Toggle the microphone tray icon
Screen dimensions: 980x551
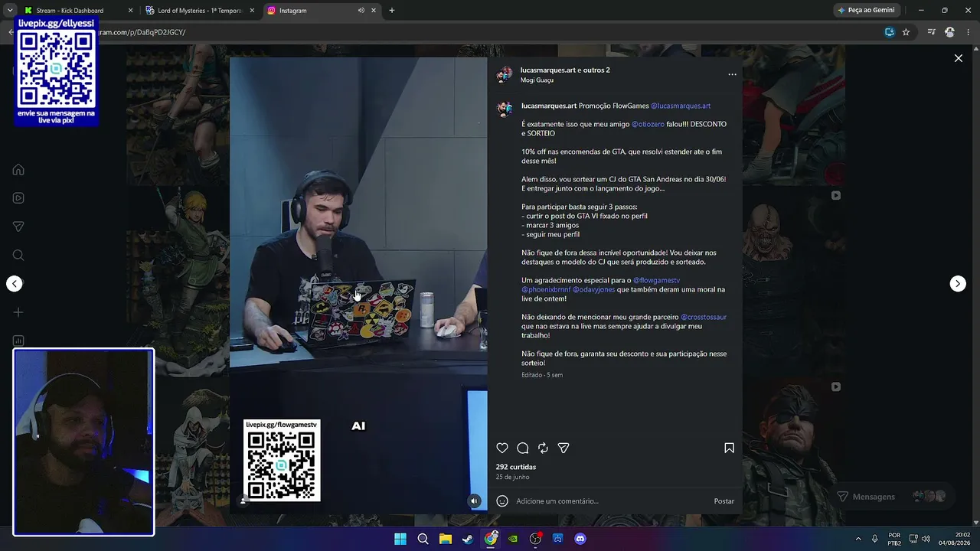(874, 539)
